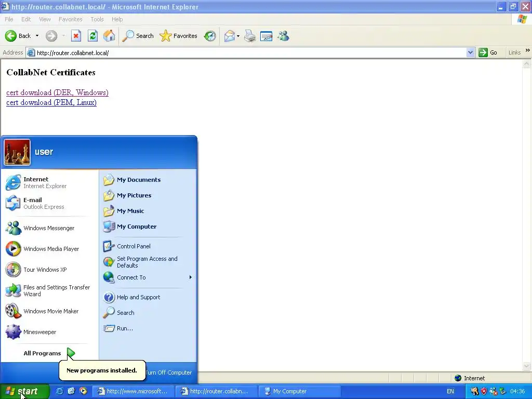This screenshot has height=399, width=532.
Task: Refresh the page with the Refresh icon
Action: [92, 36]
